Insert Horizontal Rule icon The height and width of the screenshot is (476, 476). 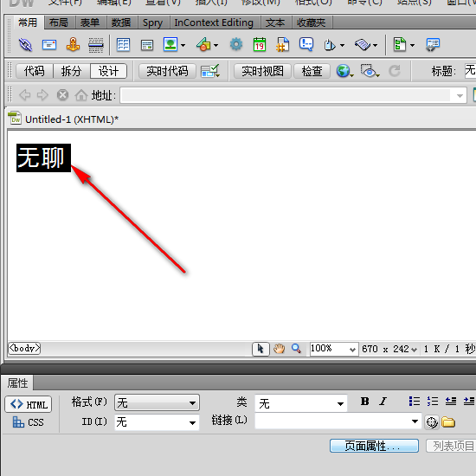tap(95, 45)
